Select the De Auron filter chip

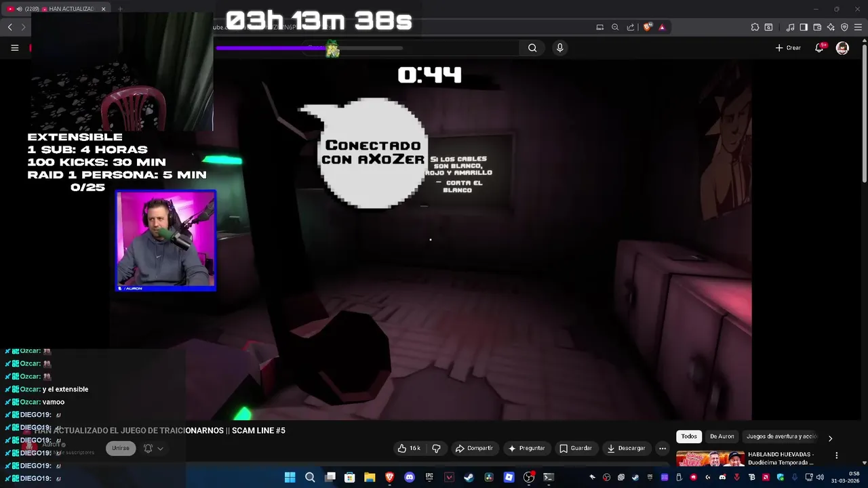point(722,436)
